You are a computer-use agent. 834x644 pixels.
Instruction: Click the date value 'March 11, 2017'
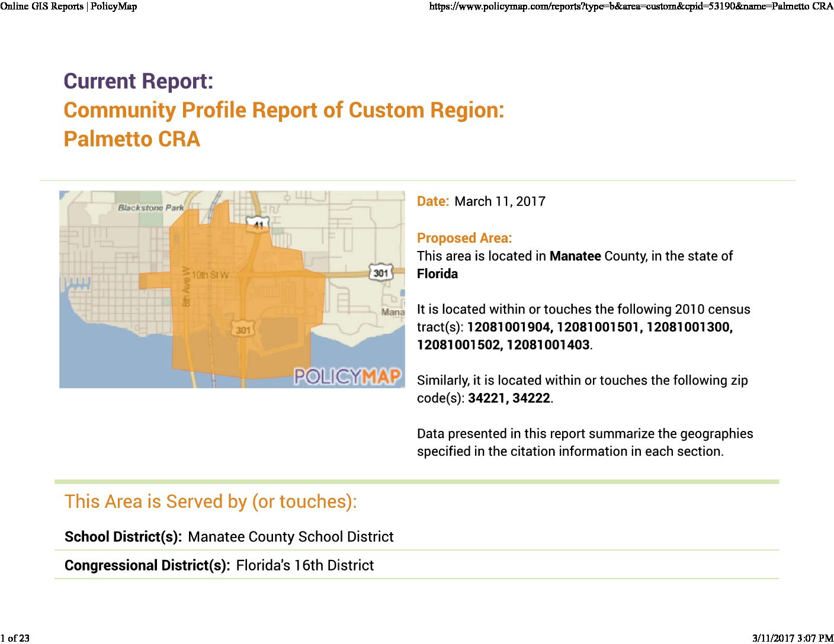click(500, 201)
